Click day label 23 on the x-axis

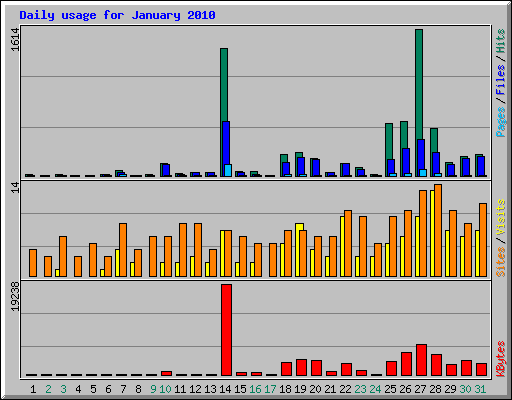[360, 389]
